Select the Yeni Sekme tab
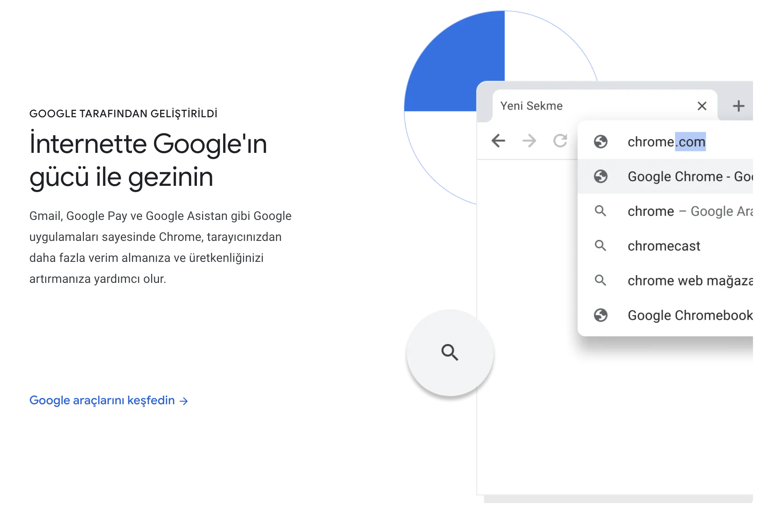This screenshot has height=532, width=774. [x=604, y=106]
